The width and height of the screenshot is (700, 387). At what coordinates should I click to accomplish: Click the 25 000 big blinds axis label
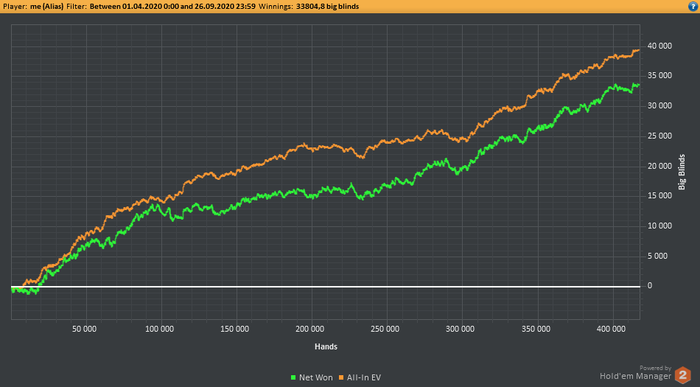point(659,136)
